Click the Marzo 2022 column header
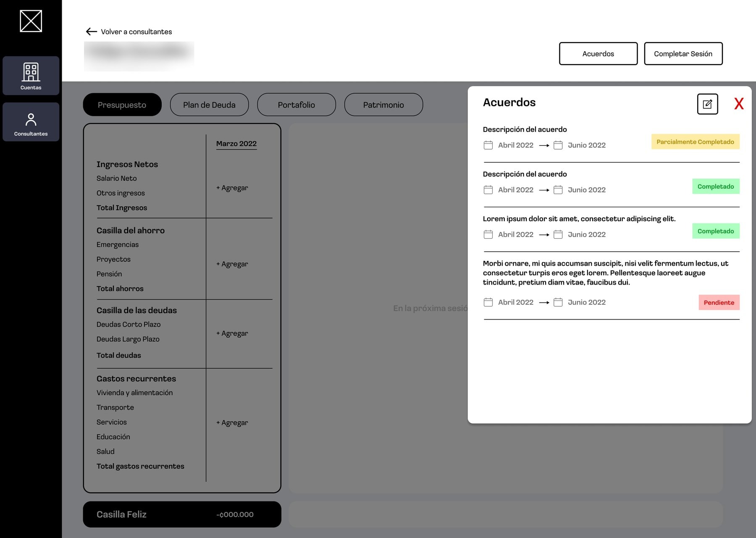Image resolution: width=756 pixels, height=538 pixels. 236,144
